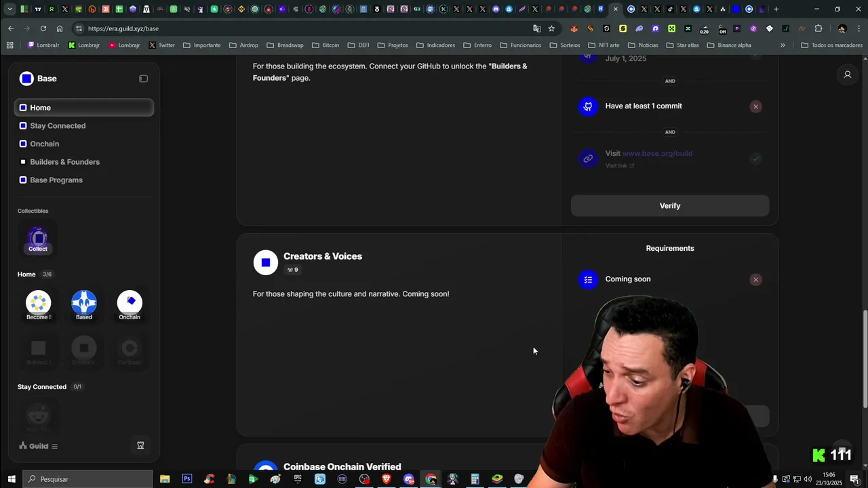Viewport: 868px width, 488px height.
Task: Open the Chrome profile avatar
Action: [x=842, y=28]
